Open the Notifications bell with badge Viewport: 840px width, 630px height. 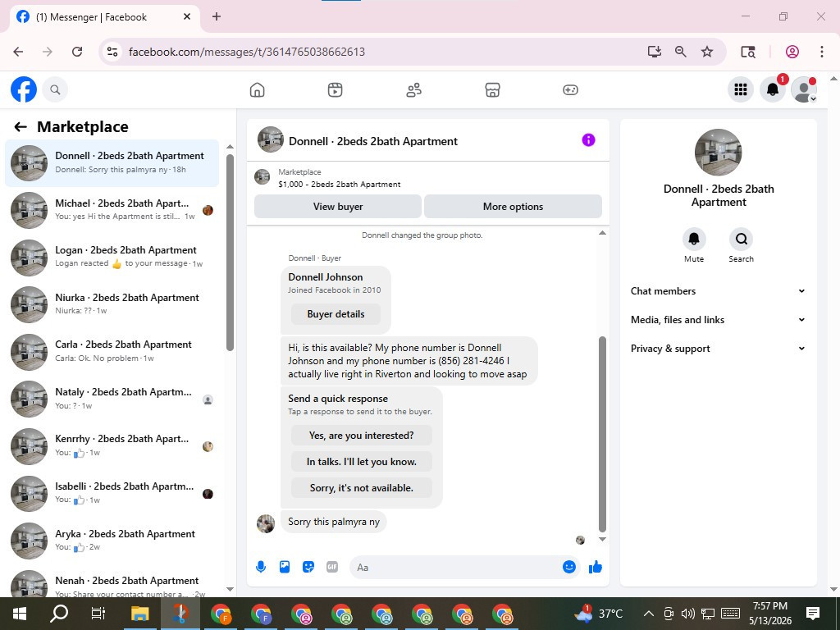(773, 89)
